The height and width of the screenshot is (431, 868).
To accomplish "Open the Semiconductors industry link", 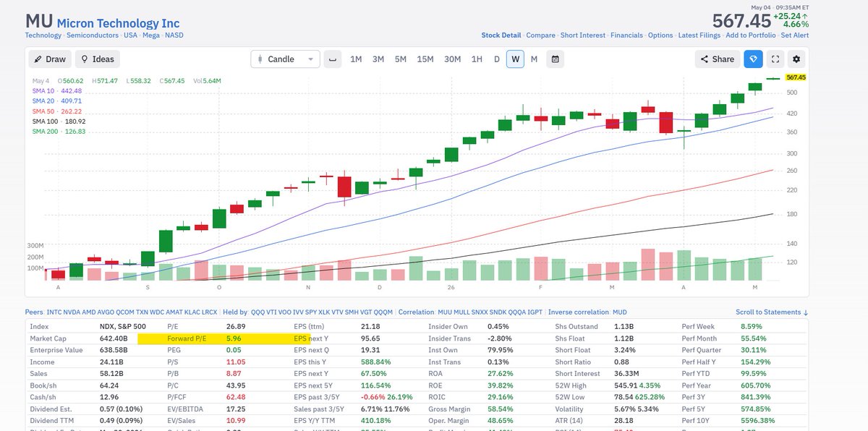I will click(93, 35).
